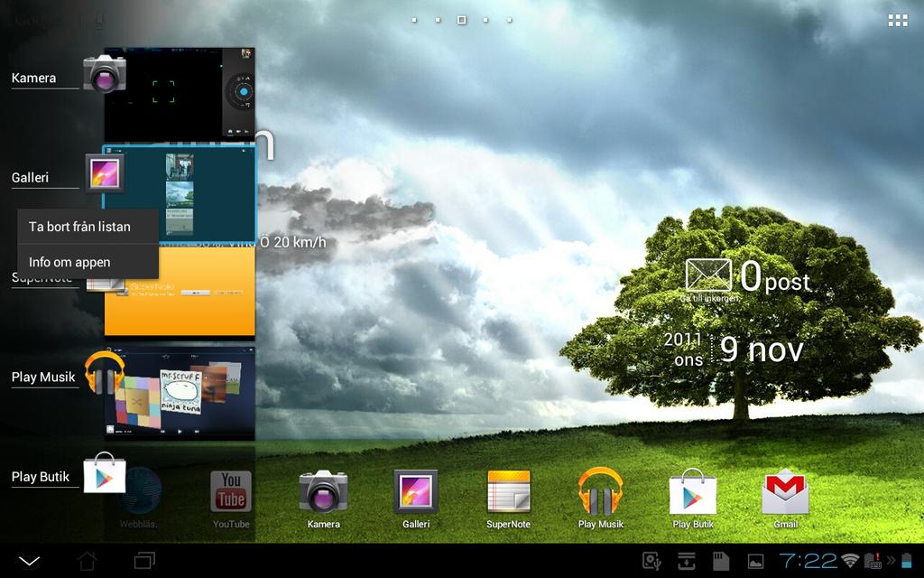Open the USB debugging notification icon

pos(651,561)
